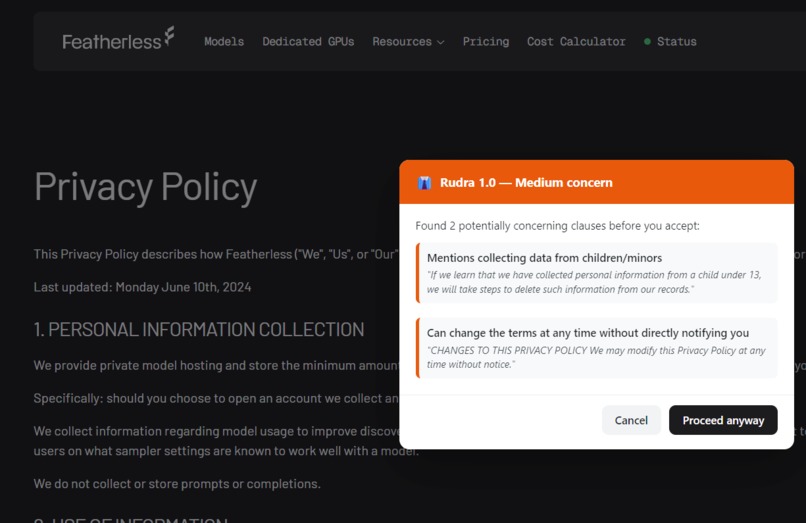Click 'Last updated: Monday June 10th, 2024'

point(142,287)
